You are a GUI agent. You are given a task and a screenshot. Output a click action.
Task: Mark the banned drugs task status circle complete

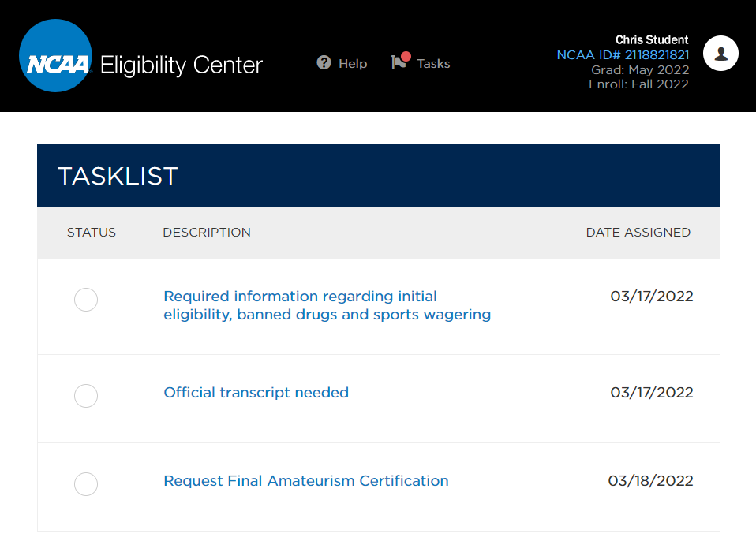pos(85,300)
